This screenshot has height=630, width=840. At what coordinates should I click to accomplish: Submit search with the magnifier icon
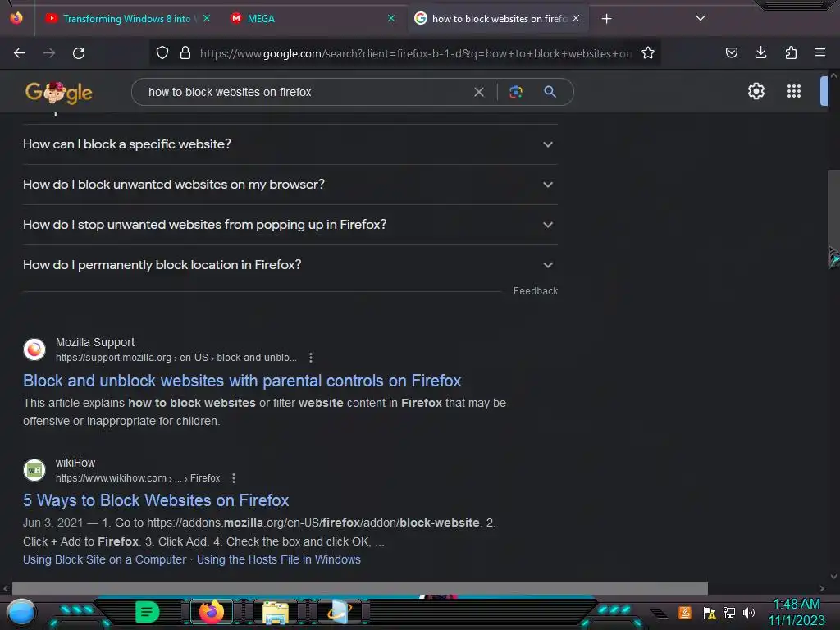point(550,92)
